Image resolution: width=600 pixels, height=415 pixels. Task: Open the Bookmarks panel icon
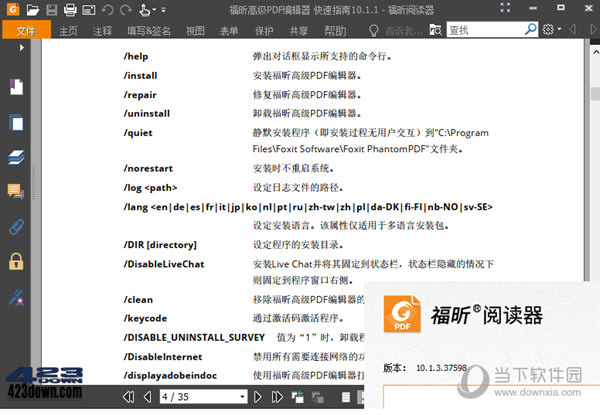[x=16, y=86]
